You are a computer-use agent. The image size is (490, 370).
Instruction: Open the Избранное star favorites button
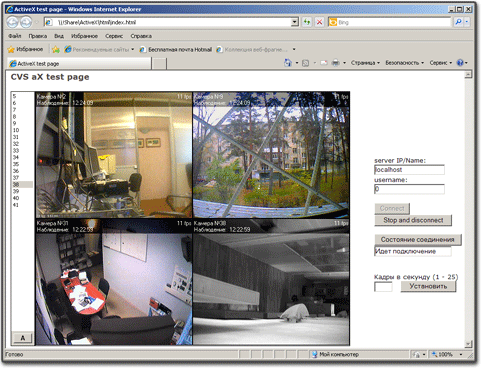coord(25,49)
